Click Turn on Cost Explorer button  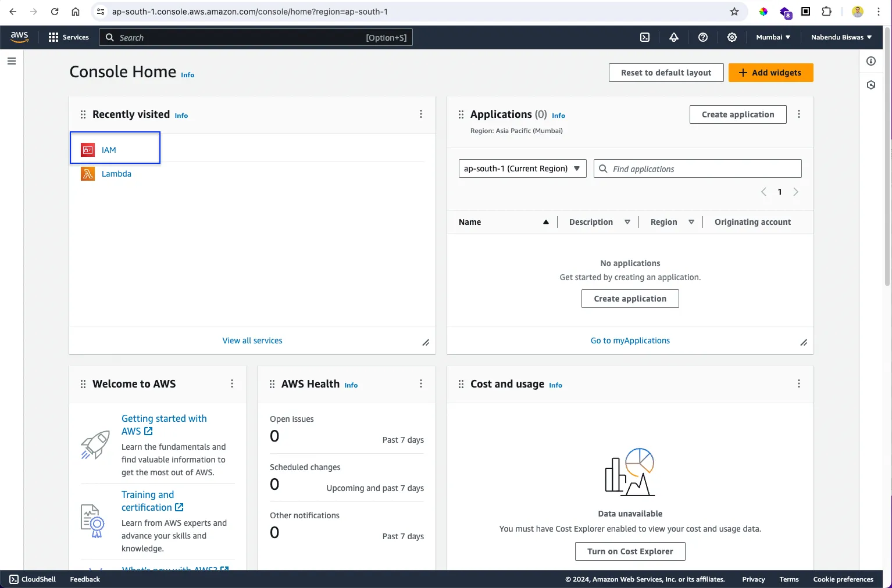[630, 551]
